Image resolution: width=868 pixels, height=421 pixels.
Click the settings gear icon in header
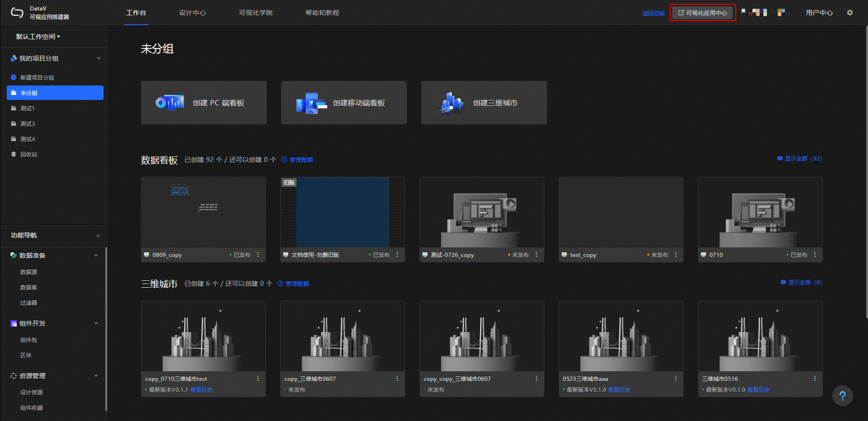tap(849, 13)
